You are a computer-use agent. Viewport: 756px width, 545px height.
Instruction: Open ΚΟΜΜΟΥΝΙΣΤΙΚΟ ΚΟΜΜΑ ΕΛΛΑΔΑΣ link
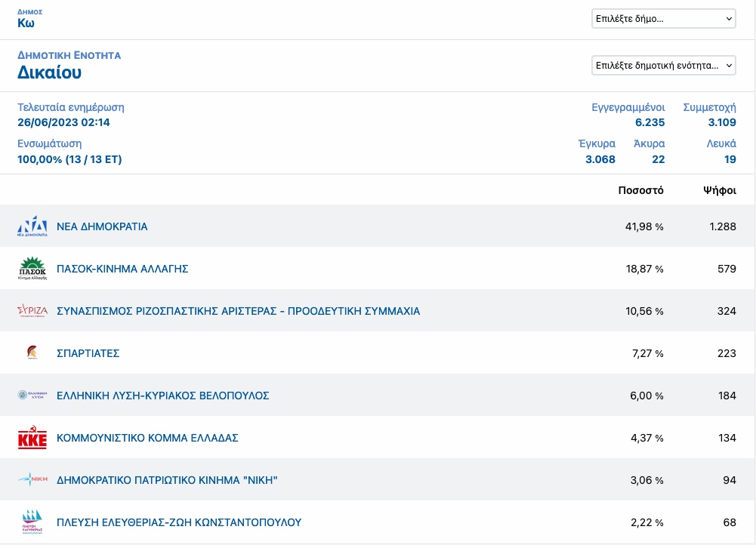(147, 438)
